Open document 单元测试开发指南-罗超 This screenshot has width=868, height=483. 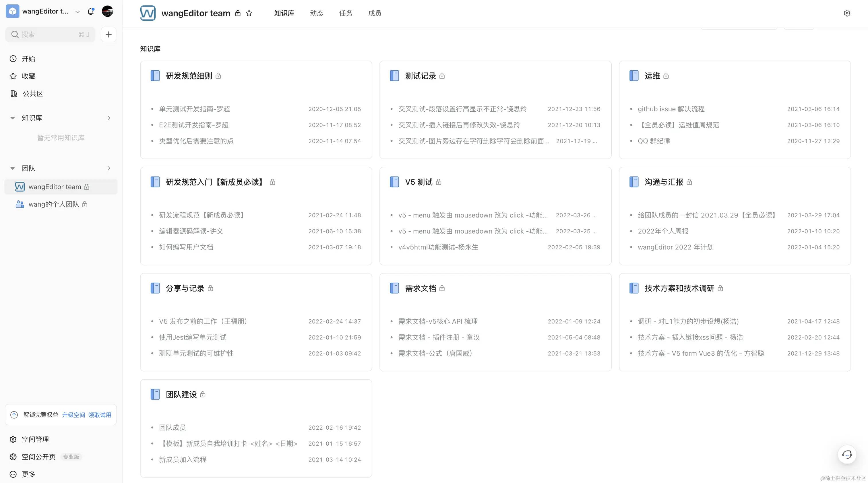[x=194, y=109]
